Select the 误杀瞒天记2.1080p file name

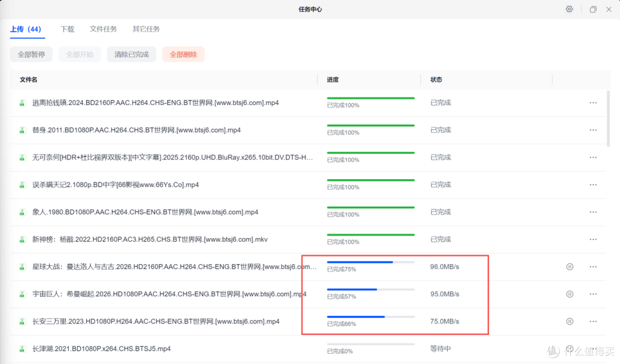(x=115, y=185)
